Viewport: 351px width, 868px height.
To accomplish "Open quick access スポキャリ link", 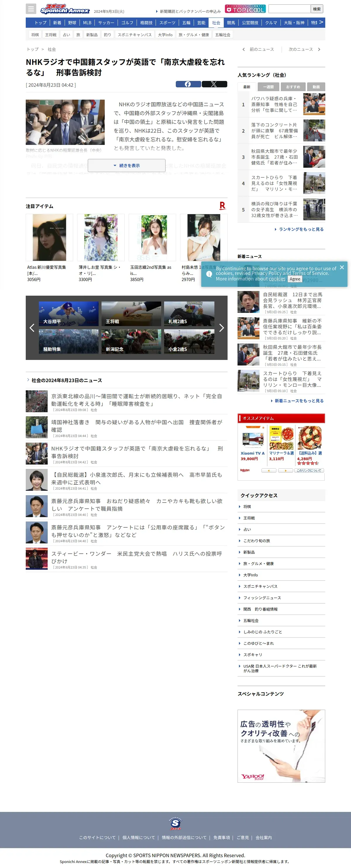I will point(253,655).
